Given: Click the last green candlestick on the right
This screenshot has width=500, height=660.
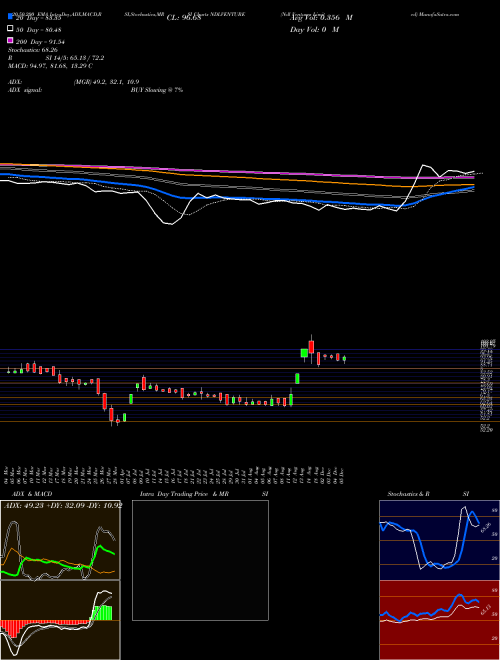Looking at the screenshot, I should tap(344, 359).
